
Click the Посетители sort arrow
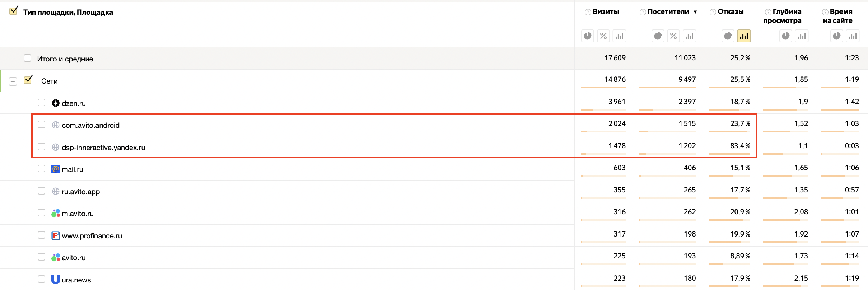[695, 12]
